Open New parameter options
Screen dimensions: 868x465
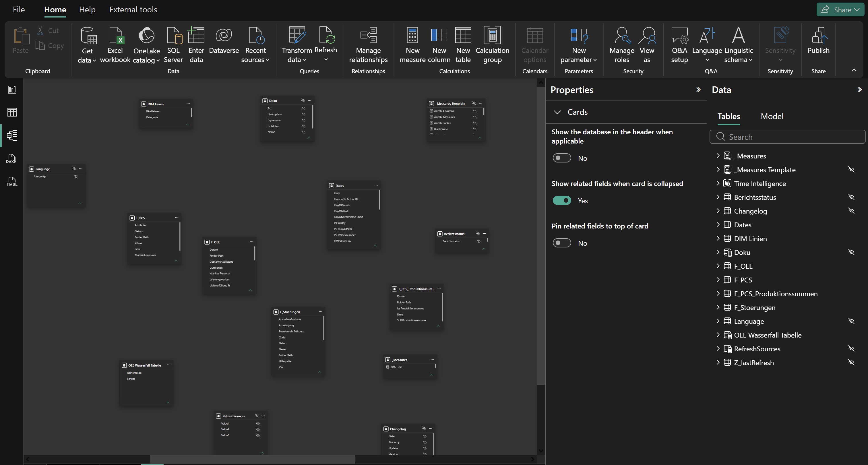(579, 45)
